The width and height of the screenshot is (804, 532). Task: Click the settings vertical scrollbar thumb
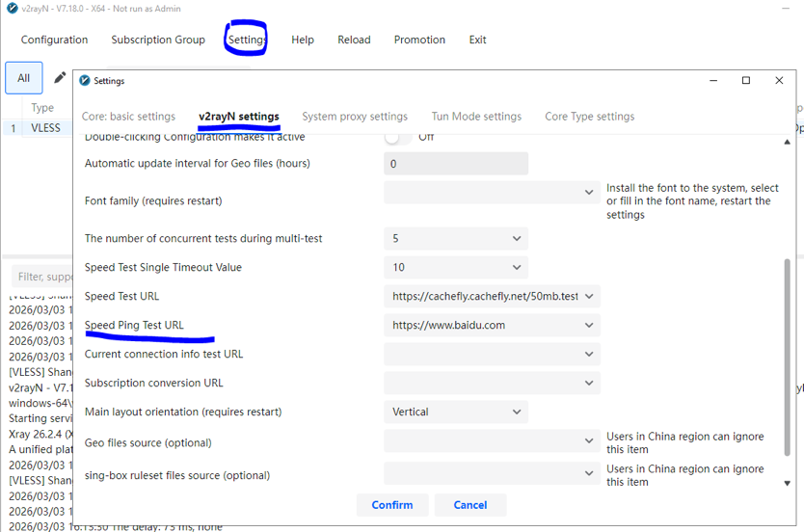[788, 366]
